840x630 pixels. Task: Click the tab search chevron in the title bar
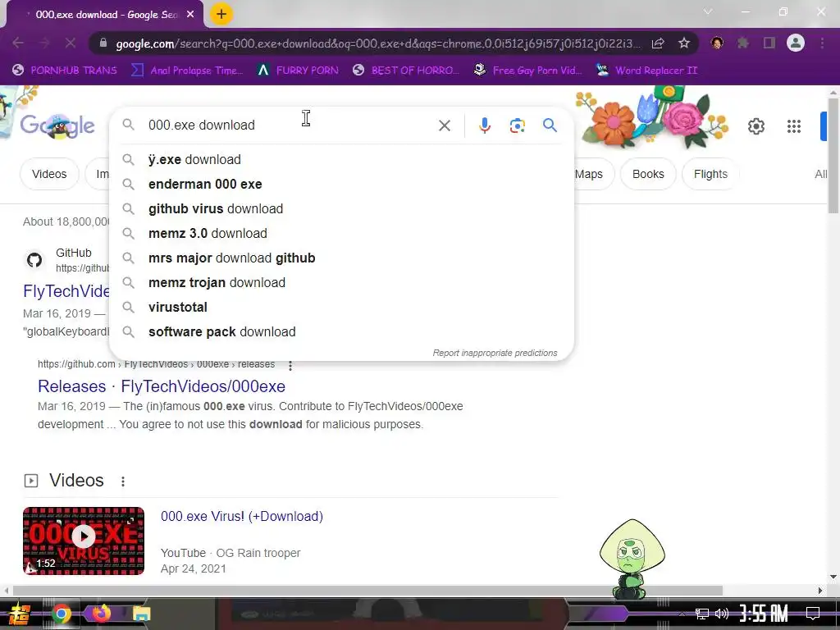[x=708, y=11]
